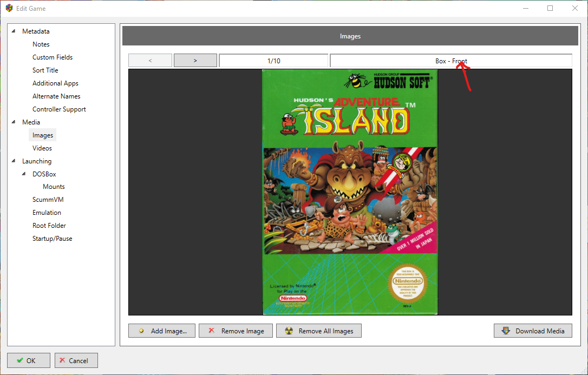Select Root Folder in the sidebar
The image size is (588, 375).
pos(49,226)
